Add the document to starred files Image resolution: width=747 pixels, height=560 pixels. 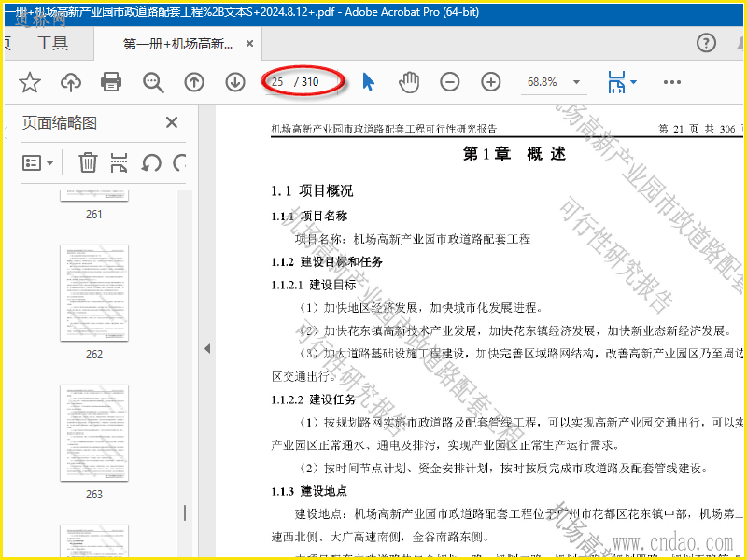(x=30, y=82)
